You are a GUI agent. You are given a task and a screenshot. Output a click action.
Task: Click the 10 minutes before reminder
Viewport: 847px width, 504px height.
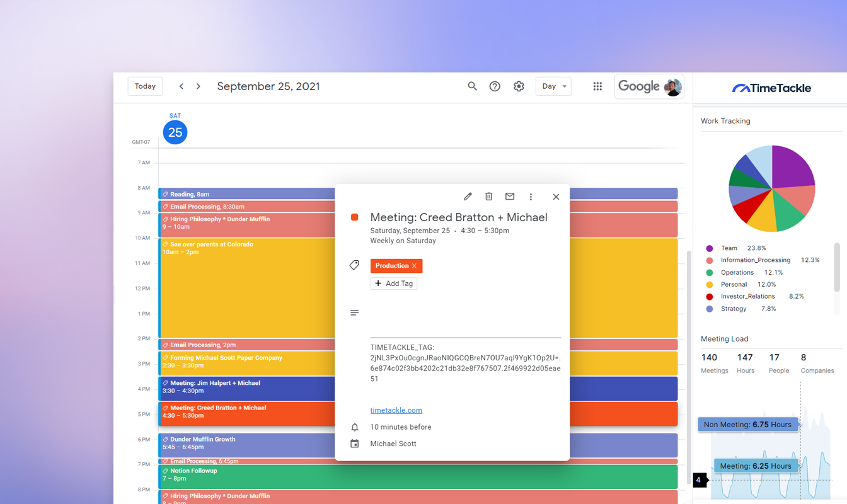click(x=401, y=427)
